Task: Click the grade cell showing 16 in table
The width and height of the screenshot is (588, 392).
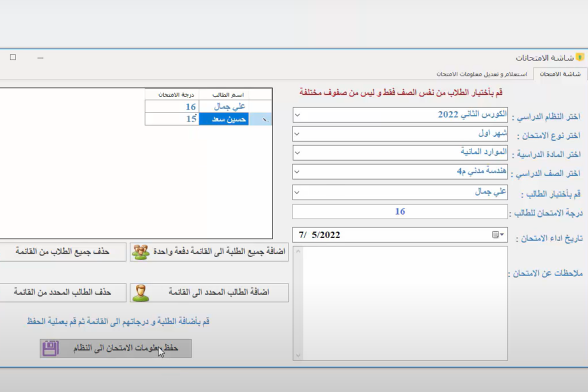Action: click(172, 107)
